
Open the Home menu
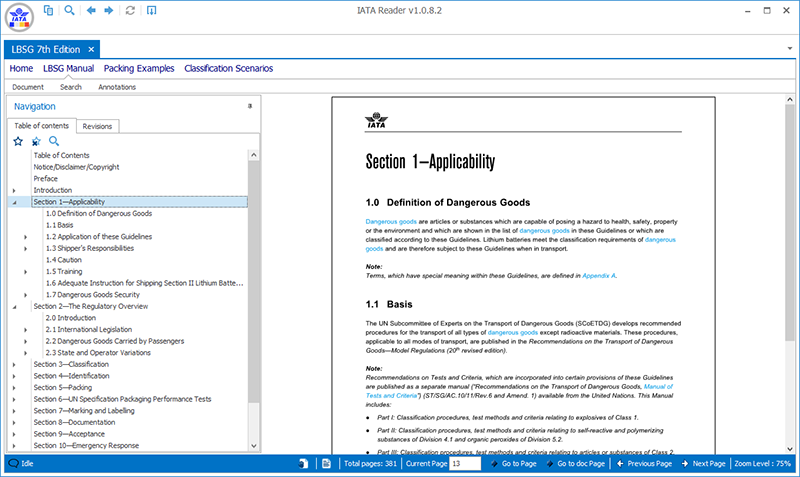[21, 68]
